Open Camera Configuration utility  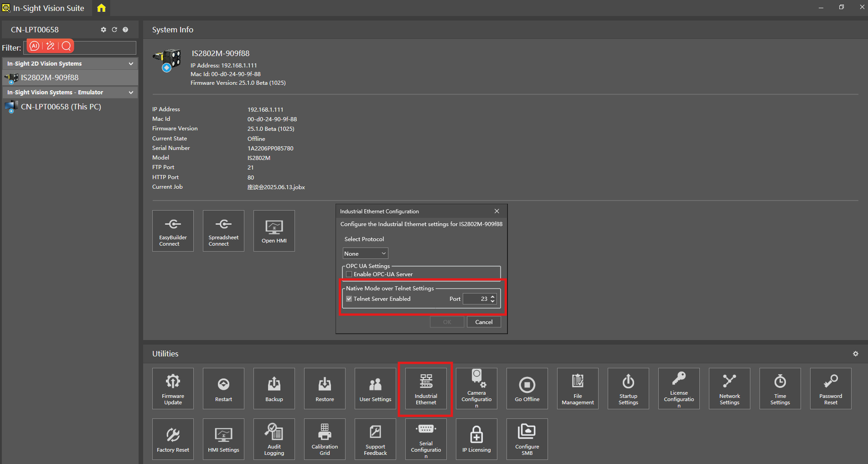pos(476,388)
